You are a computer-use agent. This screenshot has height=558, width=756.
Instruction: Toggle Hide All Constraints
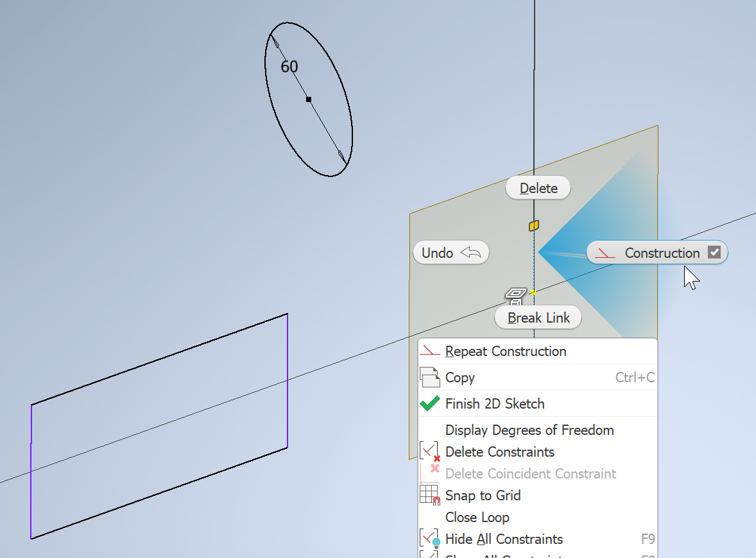(x=504, y=539)
